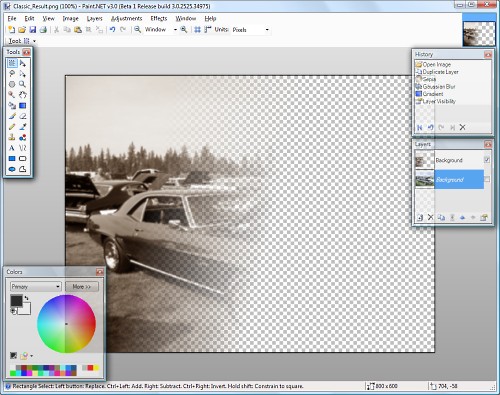Open the Primary color dropdown
The height and width of the screenshot is (395, 500).
[36, 287]
